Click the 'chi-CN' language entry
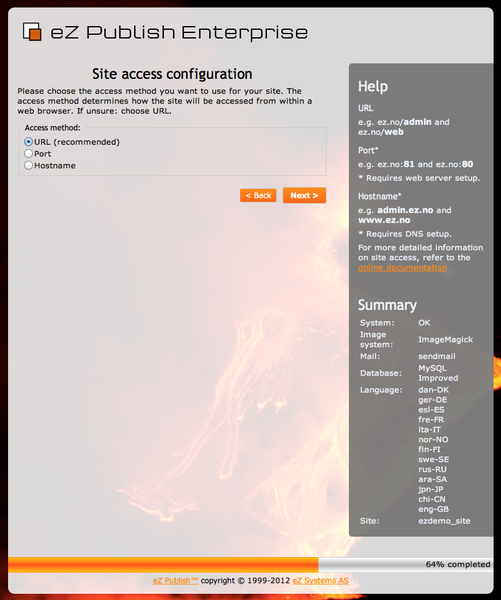Viewport: 501px width, 600px height. coord(432,499)
